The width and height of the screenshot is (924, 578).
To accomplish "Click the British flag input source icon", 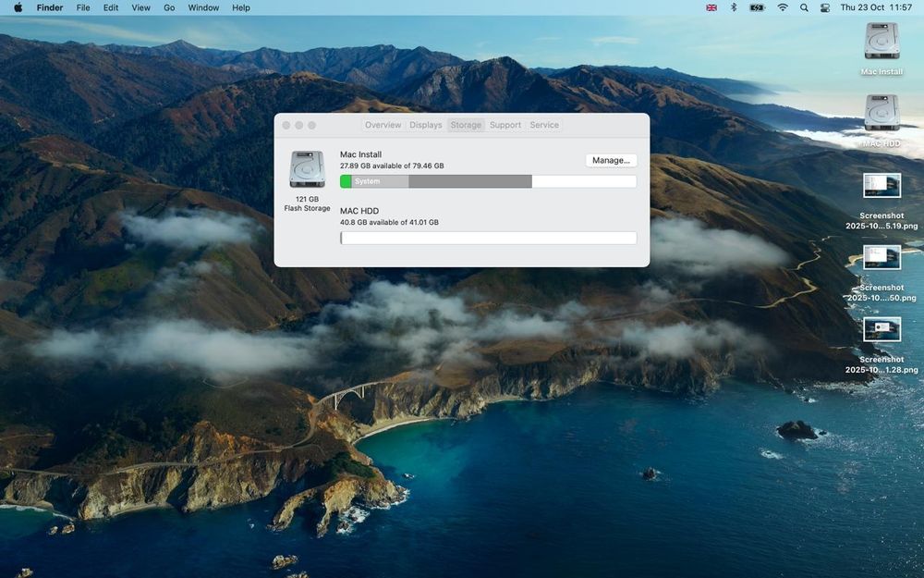I will (711, 7).
